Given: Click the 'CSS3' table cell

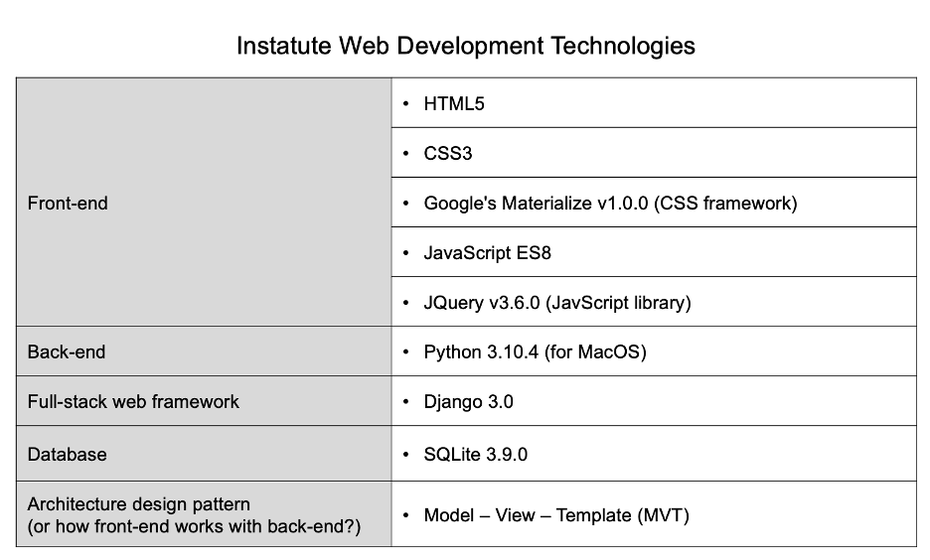Looking at the screenshot, I should [654, 153].
